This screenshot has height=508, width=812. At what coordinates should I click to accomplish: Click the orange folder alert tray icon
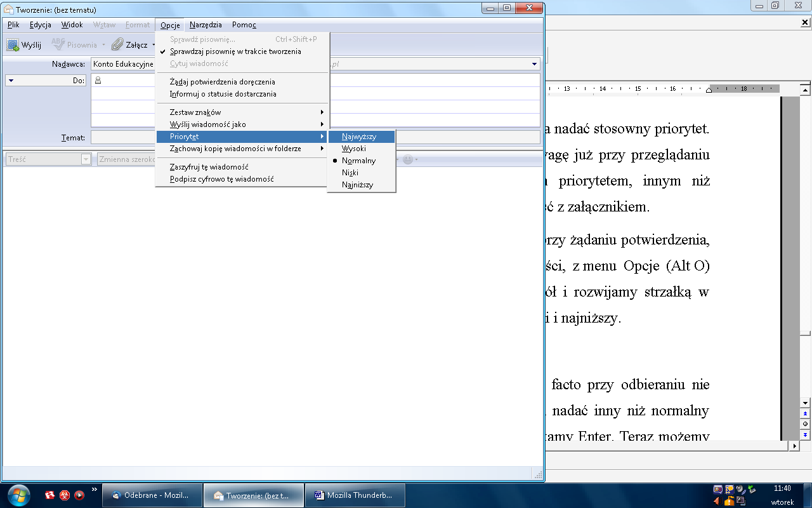[730, 501]
